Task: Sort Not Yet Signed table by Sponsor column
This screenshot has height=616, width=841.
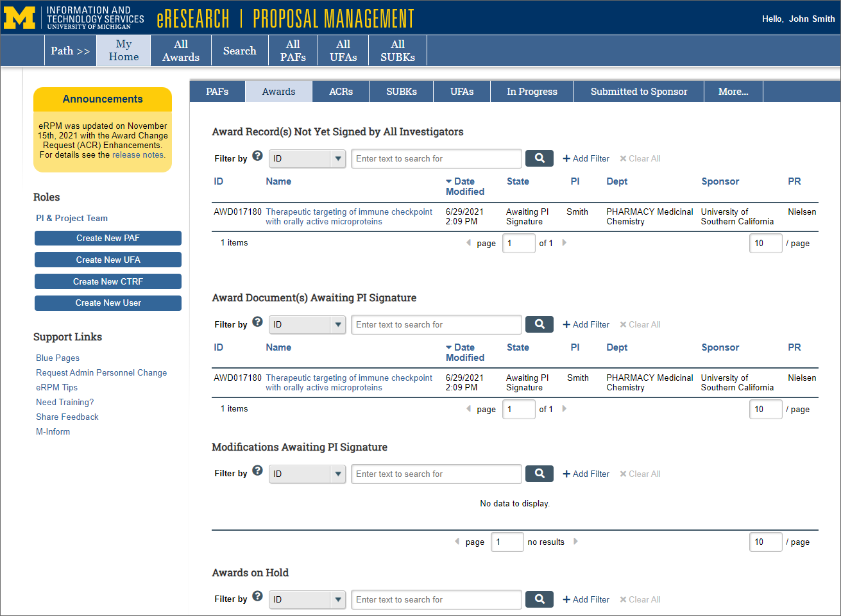Action: (x=720, y=181)
